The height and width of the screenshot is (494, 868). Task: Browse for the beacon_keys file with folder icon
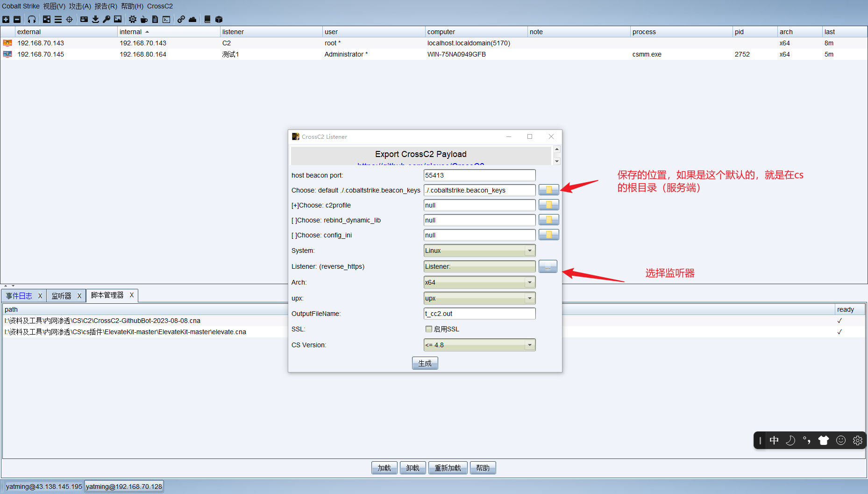[549, 190]
